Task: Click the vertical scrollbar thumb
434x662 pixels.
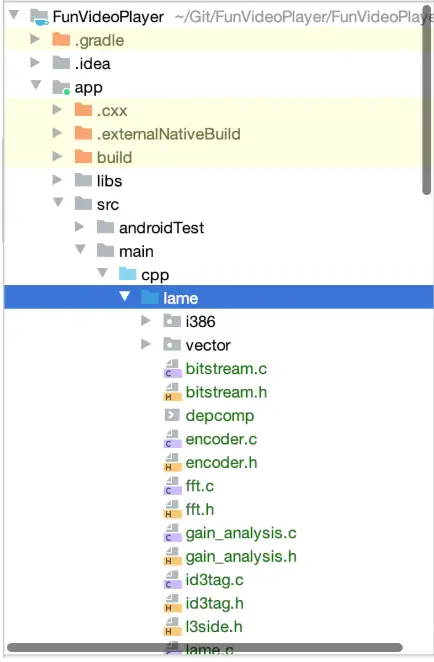Action: [427, 99]
